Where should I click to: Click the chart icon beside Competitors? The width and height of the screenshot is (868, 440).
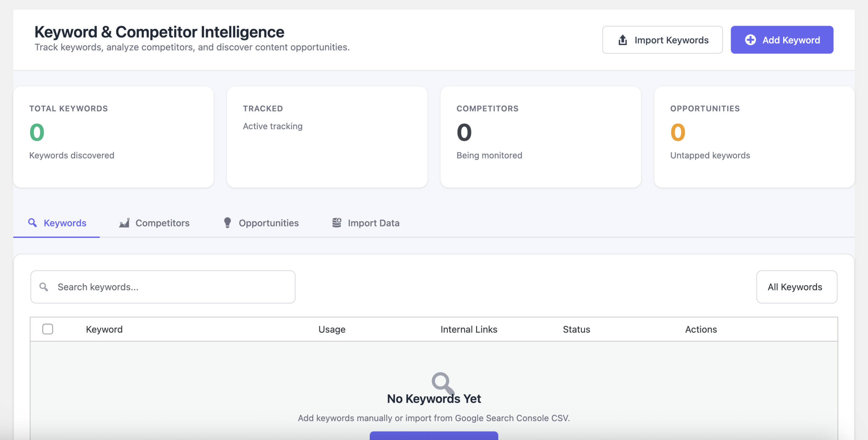pyautogui.click(x=124, y=223)
